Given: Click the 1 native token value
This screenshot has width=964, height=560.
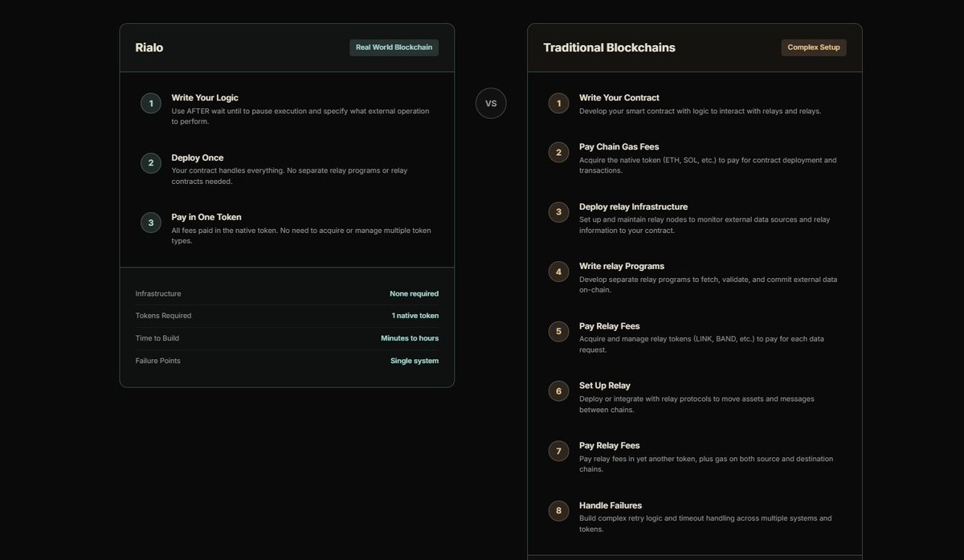Looking at the screenshot, I should (x=415, y=316).
